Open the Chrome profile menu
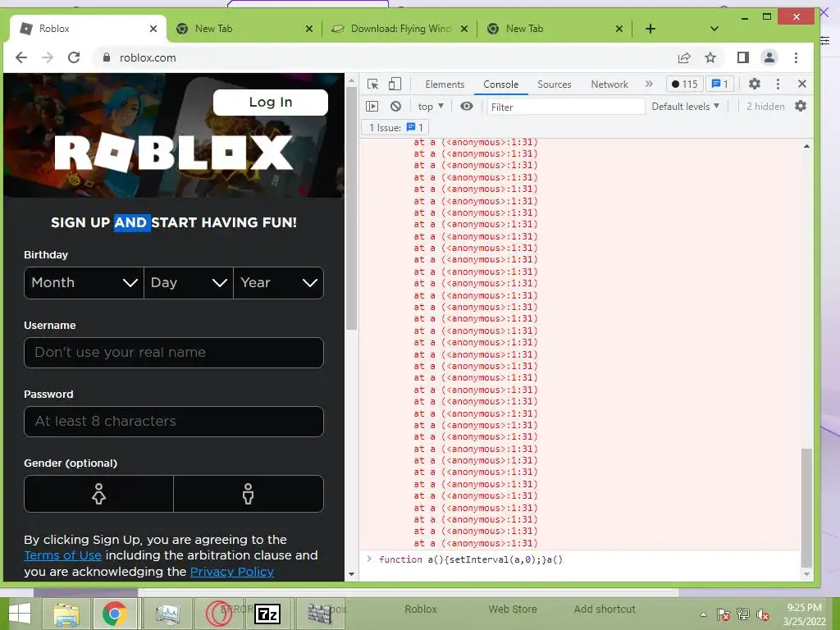Image resolution: width=840 pixels, height=630 pixels. click(769, 57)
